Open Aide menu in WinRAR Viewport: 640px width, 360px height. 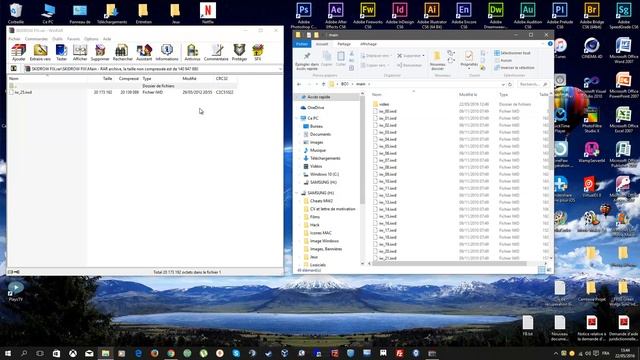point(107,39)
